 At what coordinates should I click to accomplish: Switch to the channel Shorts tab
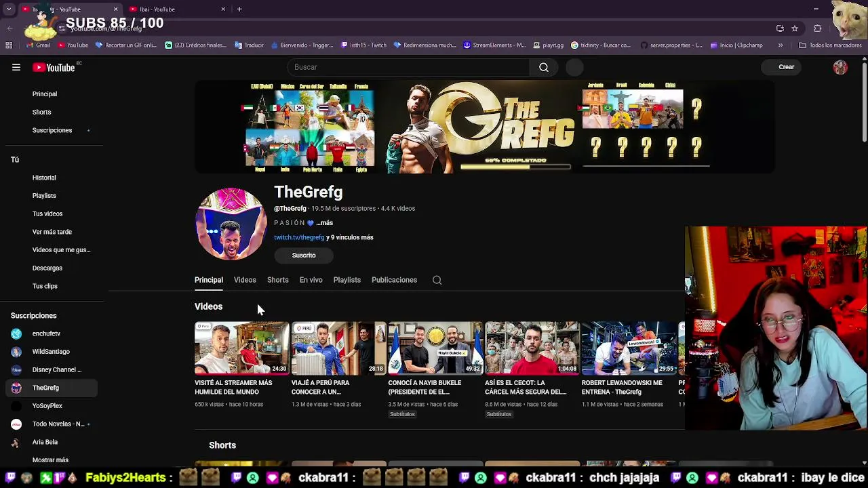coord(277,280)
